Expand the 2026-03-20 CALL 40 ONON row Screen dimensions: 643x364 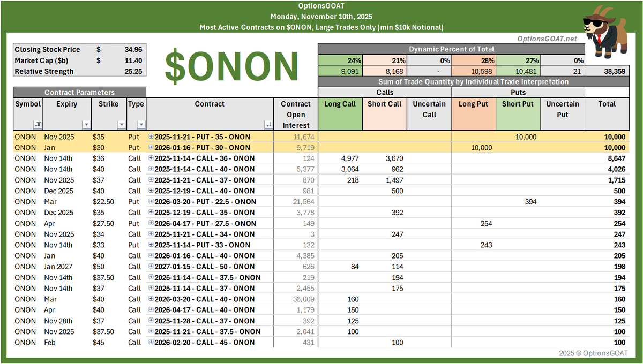(x=151, y=299)
